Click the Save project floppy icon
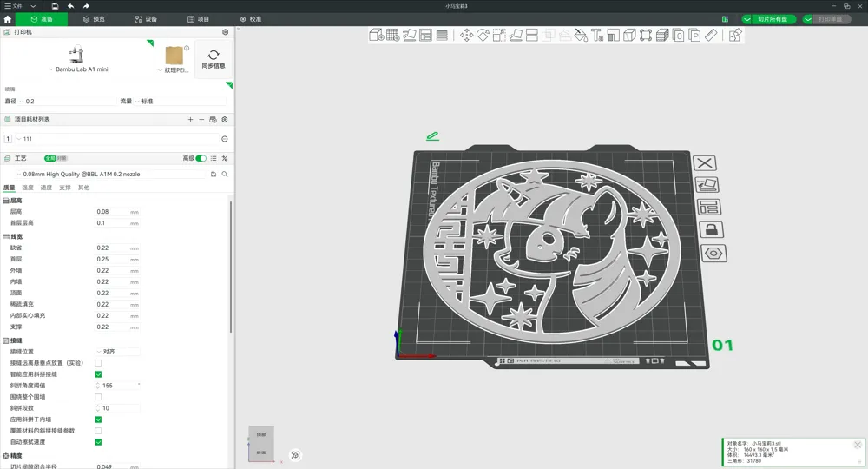This screenshot has height=469, width=868. [55, 6]
